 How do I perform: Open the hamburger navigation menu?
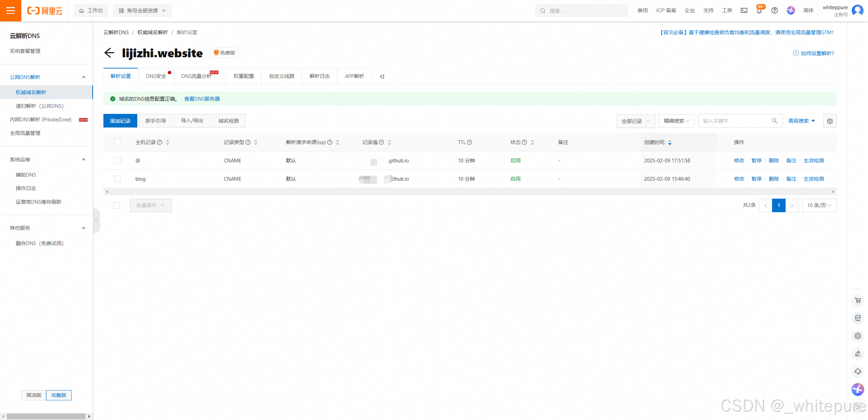11,11
